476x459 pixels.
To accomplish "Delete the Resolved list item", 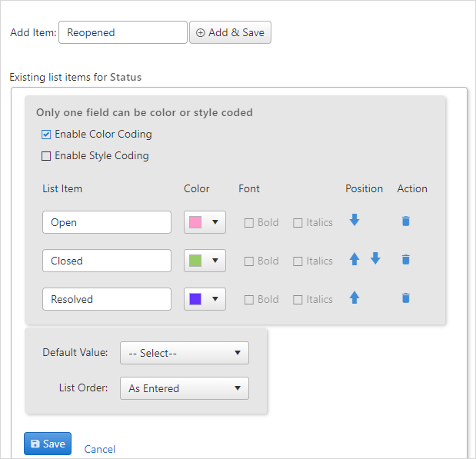I will [406, 298].
